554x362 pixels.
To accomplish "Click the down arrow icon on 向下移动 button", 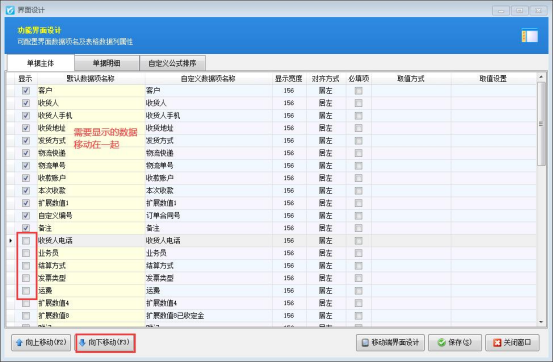I will coord(82,343).
